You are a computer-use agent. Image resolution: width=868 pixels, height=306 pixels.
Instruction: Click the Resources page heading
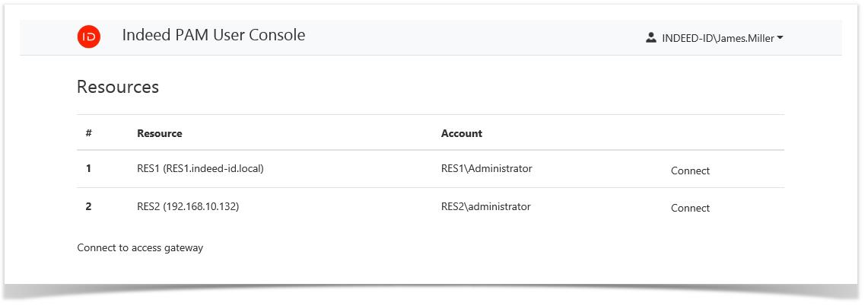click(x=118, y=87)
